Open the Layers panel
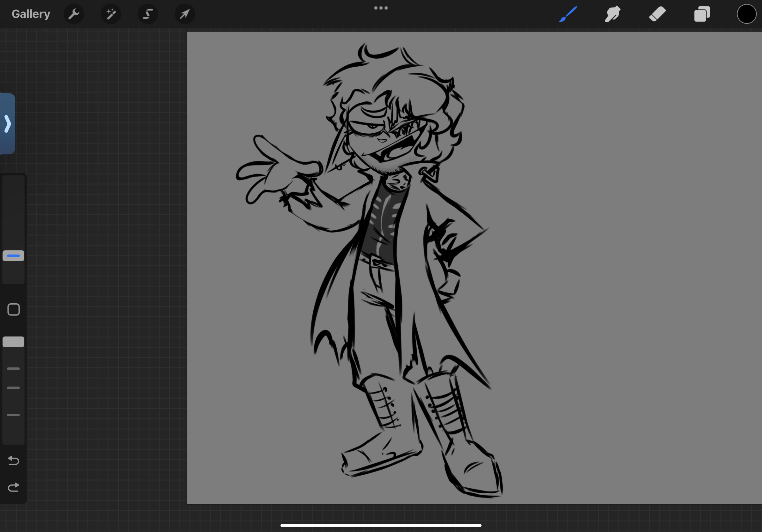This screenshot has height=532, width=762. point(702,14)
